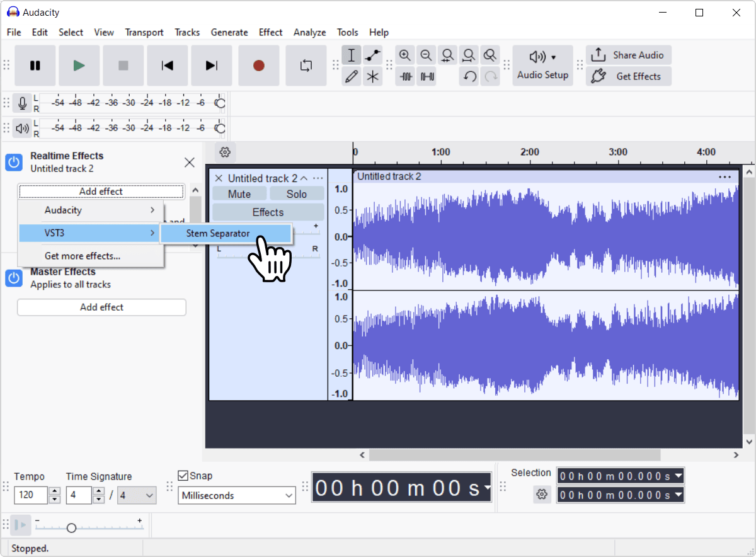This screenshot has width=756, height=557.
Task: Close Untitled track 2 with its X
Action: [x=219, y=178]
